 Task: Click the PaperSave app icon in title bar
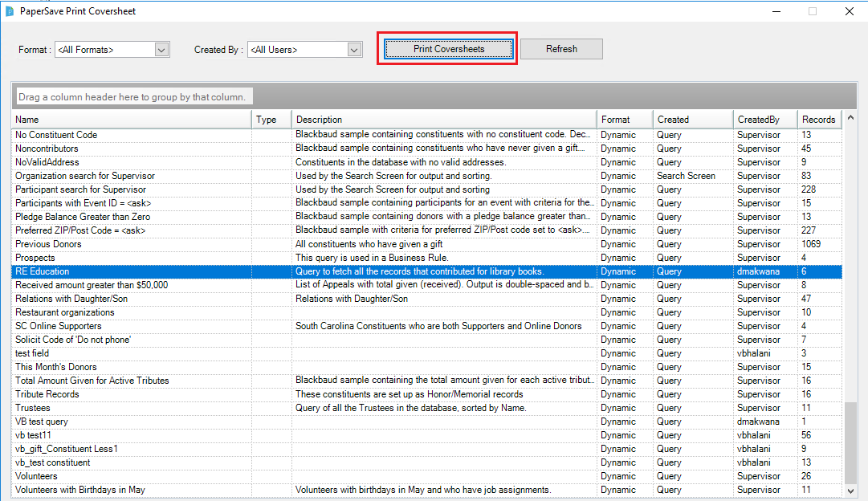(x=9, y=11)
